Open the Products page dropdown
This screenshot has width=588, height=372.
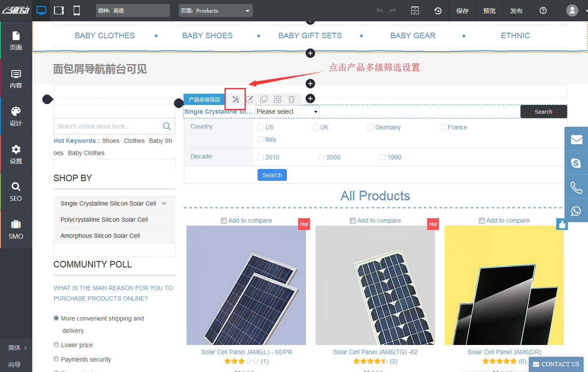point(215,10)
